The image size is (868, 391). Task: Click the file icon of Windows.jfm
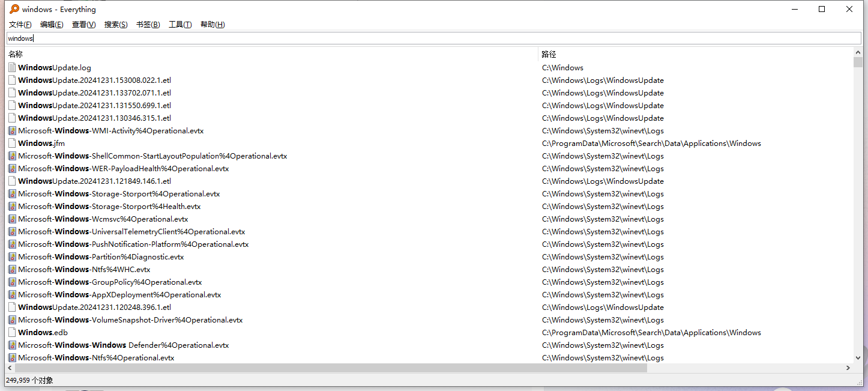(12, 144)
